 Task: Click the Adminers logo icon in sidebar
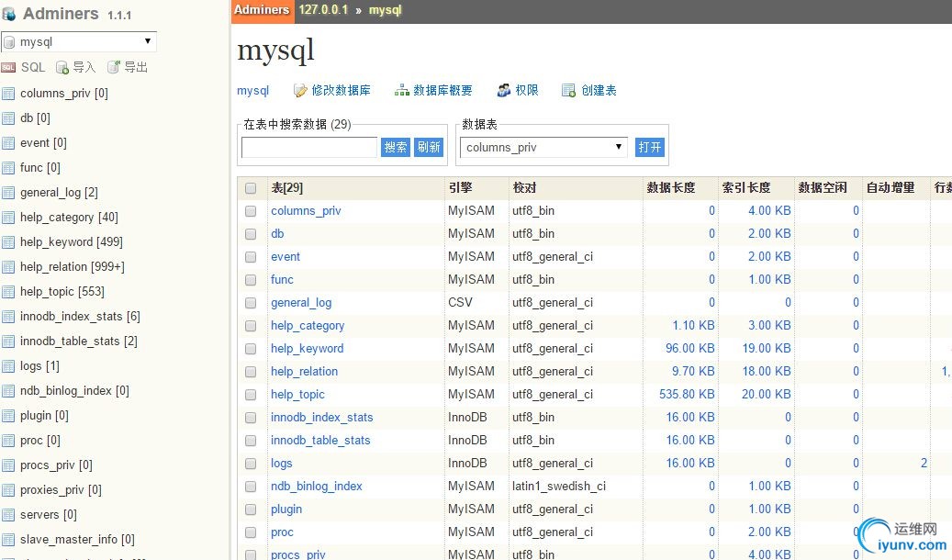pyautogui.click(x=8, y=14)
